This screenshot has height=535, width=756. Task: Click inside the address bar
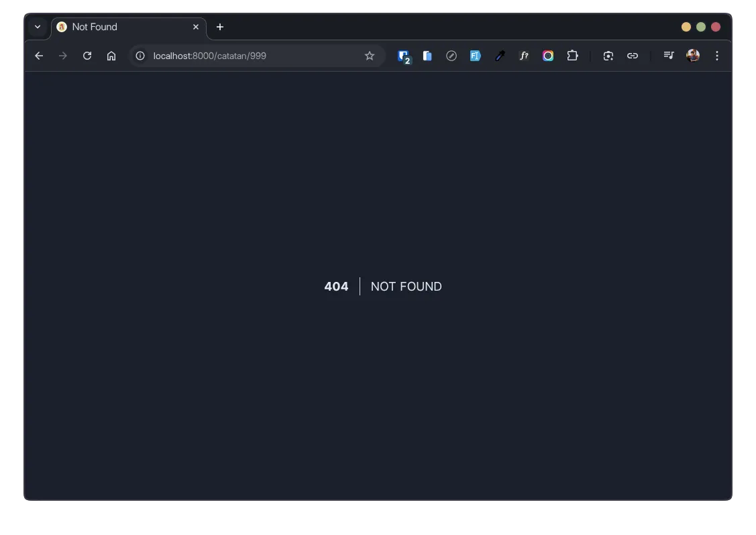[x=235, y=56]
